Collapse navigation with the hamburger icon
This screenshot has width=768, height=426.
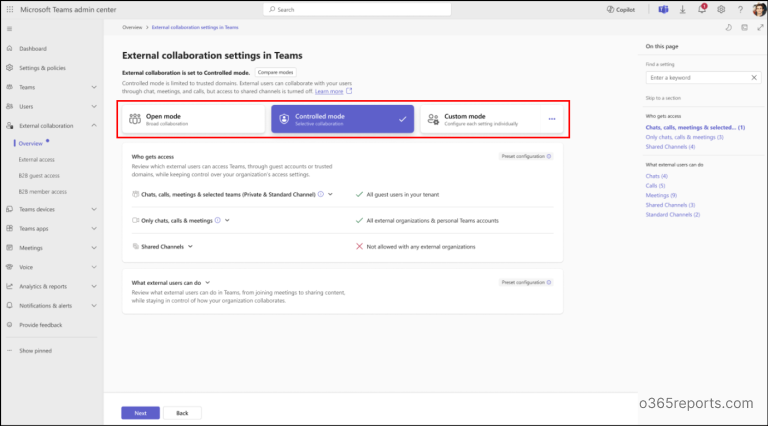[9, 29]
